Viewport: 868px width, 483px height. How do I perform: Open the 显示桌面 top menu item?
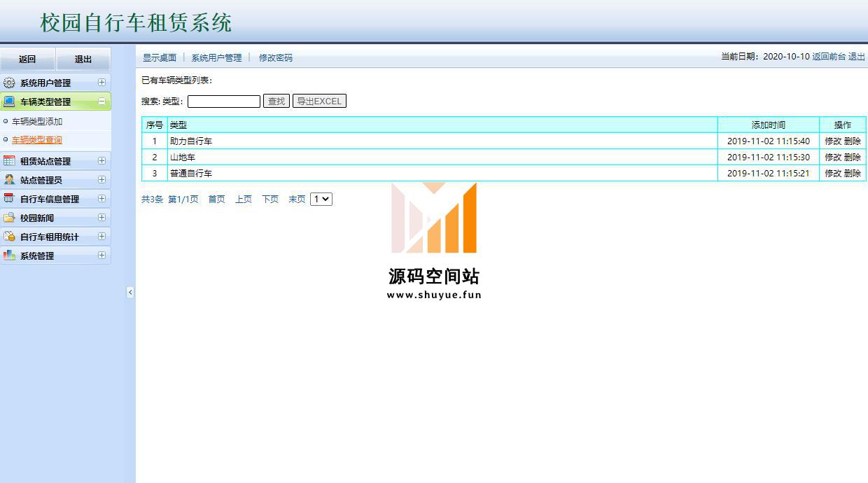point(160,57)
